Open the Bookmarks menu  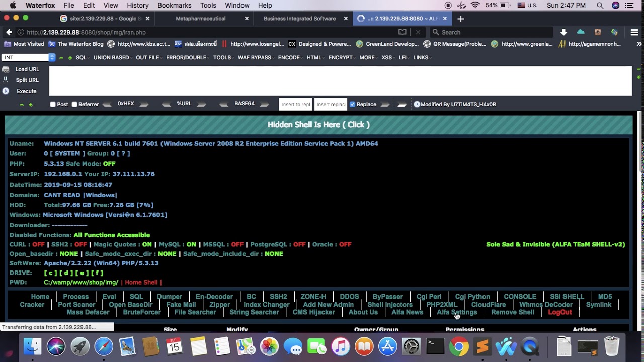pos(174,5)
